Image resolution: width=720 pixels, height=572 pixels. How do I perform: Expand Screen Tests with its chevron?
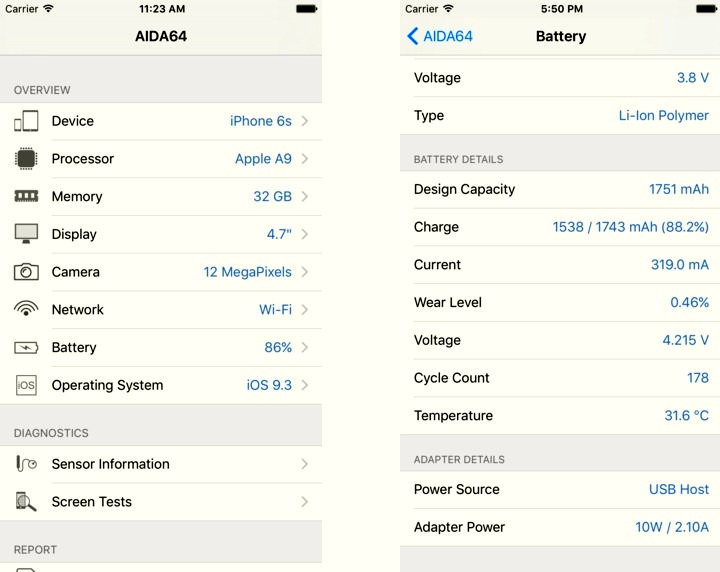pos(304,501)
